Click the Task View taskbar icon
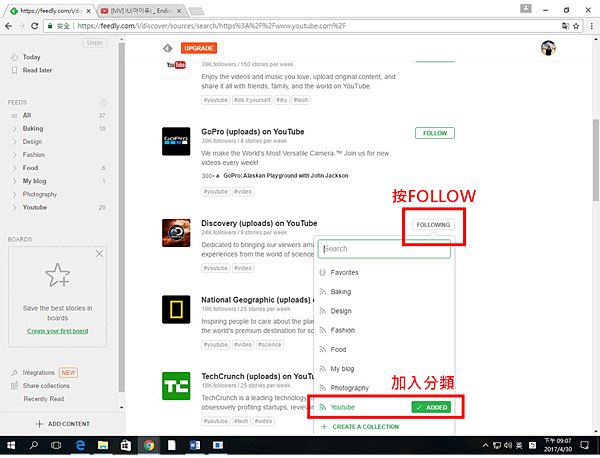The image size is (600, 458). (x=56, y=445)
